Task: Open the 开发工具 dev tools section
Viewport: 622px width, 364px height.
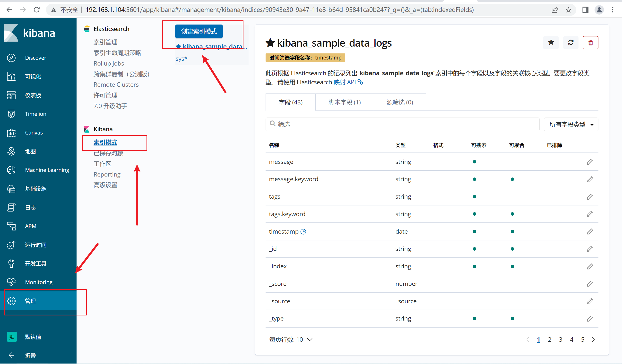Action: (35, 263)
